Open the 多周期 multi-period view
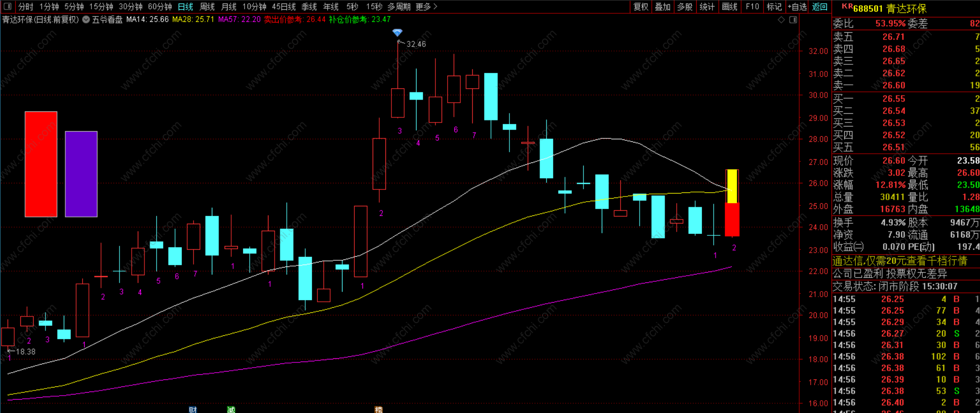This screenshot has width=980, height=413. [x=399, y=7]
